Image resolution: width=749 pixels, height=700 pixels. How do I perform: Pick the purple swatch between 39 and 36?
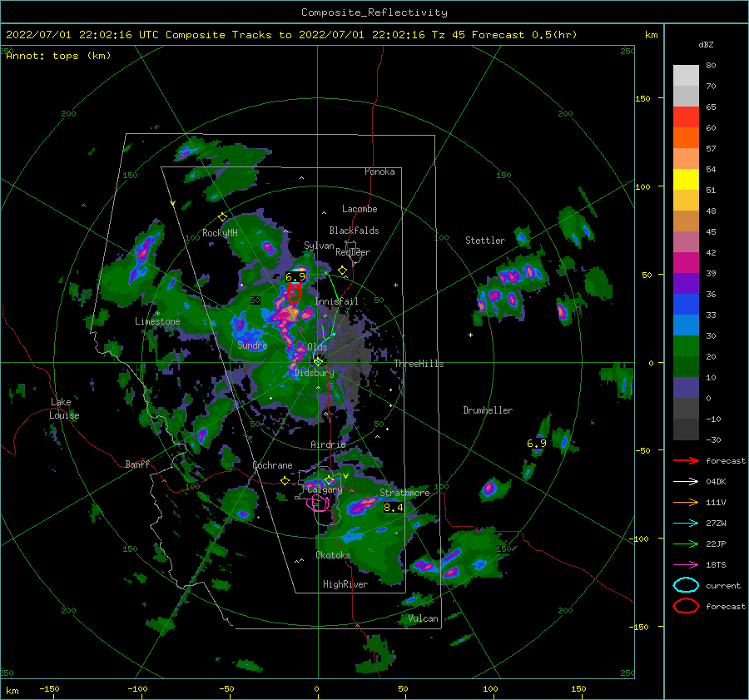[686, 284]
